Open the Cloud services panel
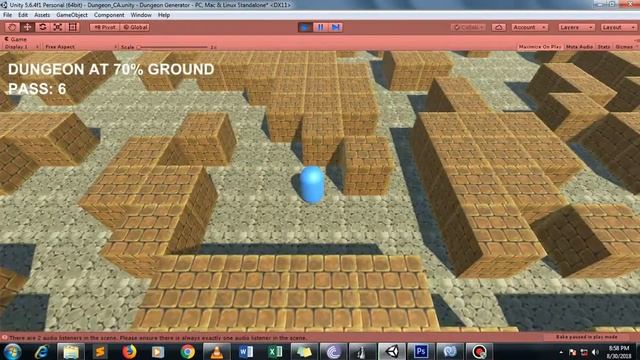 coord(498,27)
